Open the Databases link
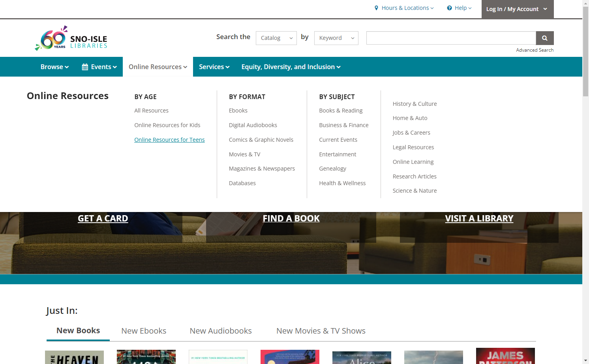 242,183
